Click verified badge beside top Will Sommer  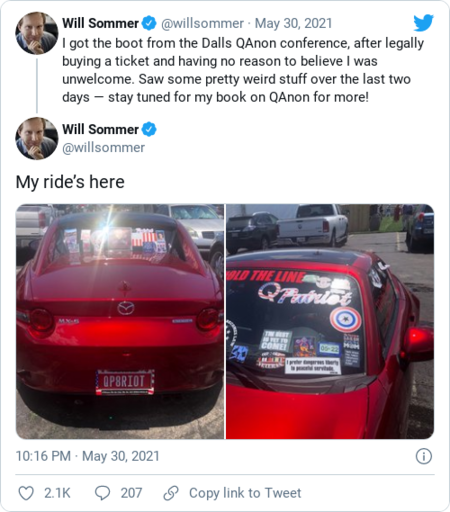[149, 23]
